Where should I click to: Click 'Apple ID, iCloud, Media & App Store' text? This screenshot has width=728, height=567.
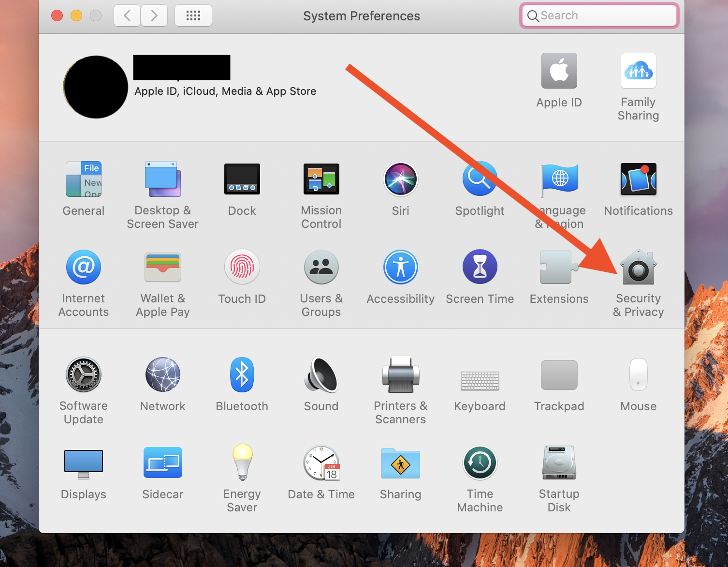pyautogui.click(x=225, y=91)
